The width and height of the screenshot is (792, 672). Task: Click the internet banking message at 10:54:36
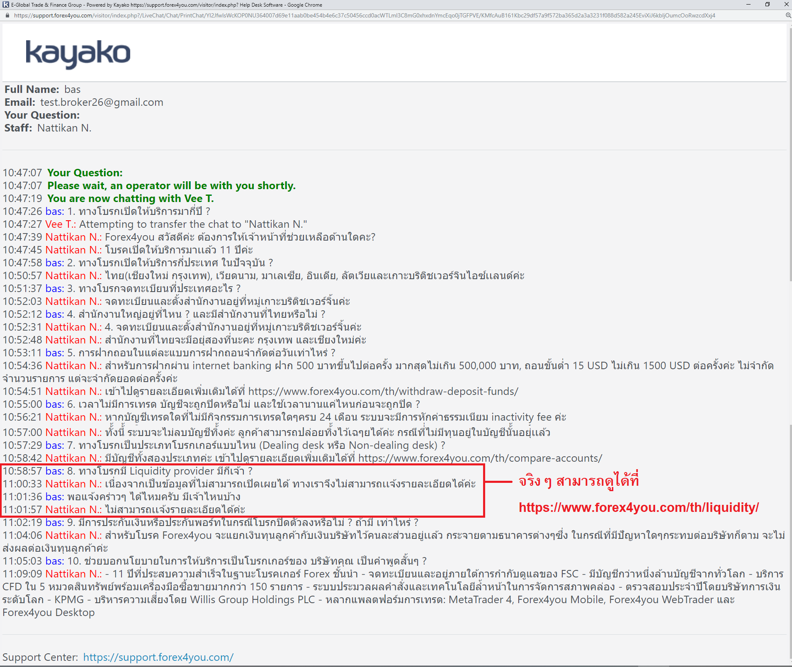[x=388, y=372]
